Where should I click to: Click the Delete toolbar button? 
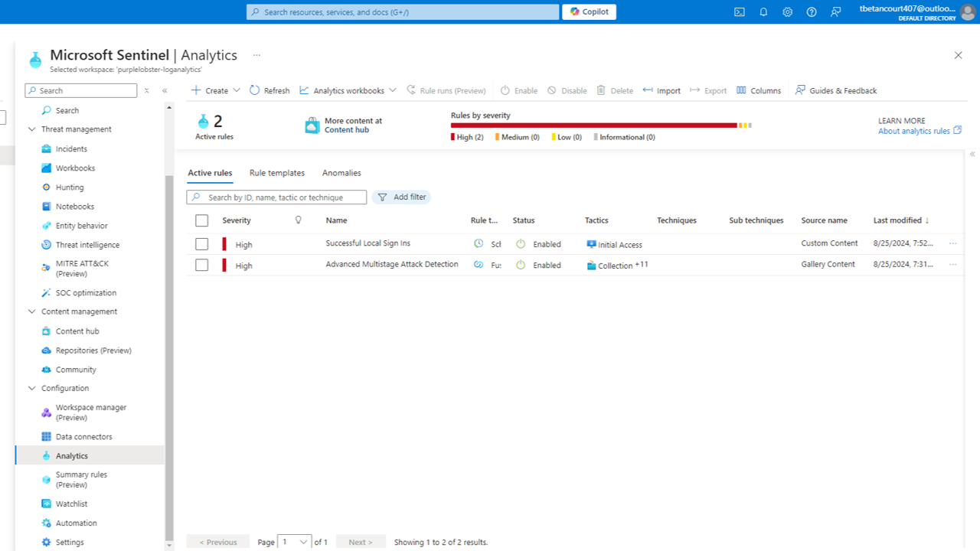point(615,90)
